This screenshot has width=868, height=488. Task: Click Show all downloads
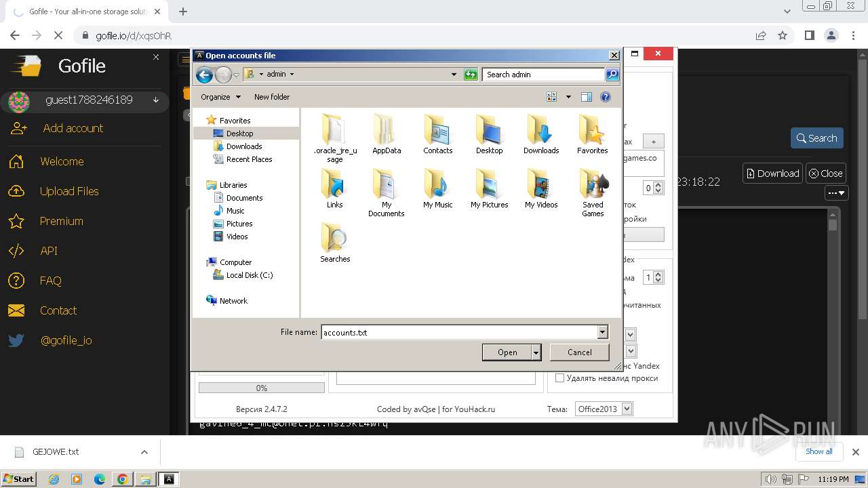pyautogui.click(x=819, y=451)
